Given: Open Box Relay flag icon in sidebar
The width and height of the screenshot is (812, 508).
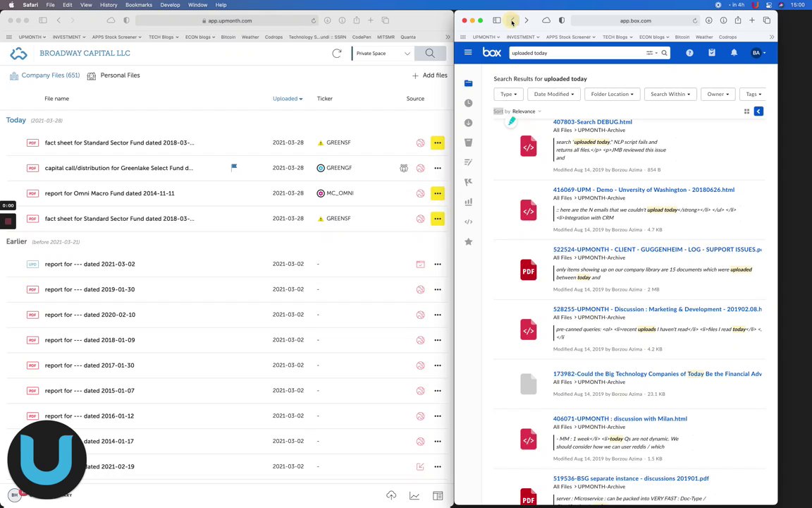Looking at the screenshot, I should [x=469, y=182].
